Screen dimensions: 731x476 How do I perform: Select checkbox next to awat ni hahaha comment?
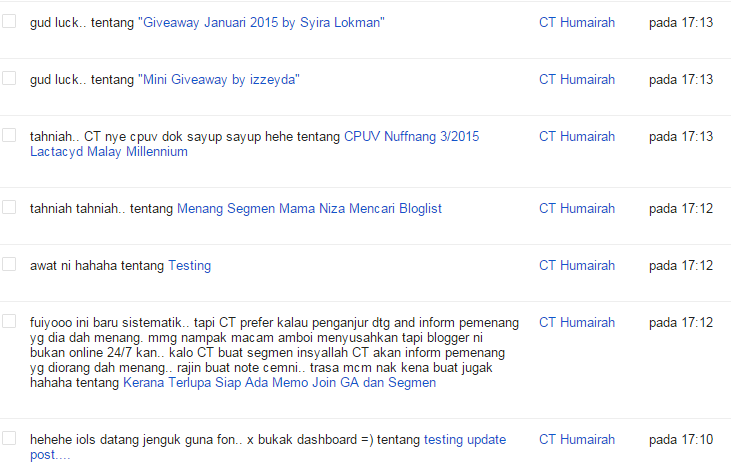[x=9, y=264]
